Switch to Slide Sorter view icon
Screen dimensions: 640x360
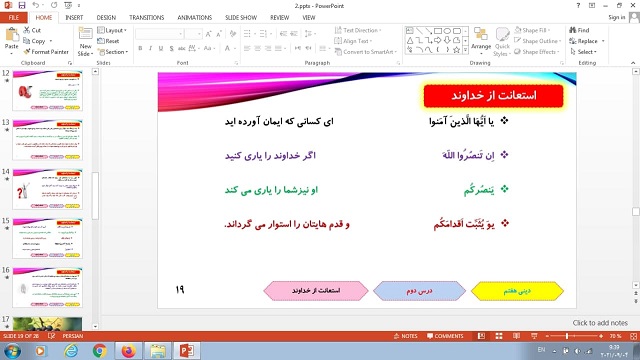coord(499,336)
